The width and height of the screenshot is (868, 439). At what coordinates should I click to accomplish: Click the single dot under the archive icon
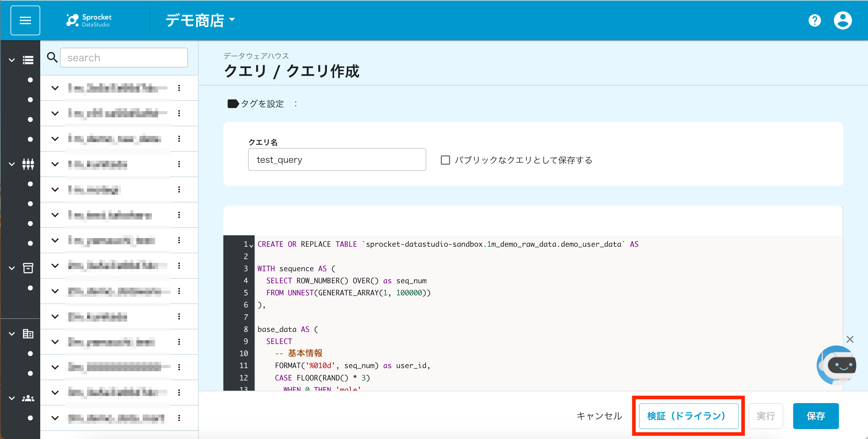30,288
